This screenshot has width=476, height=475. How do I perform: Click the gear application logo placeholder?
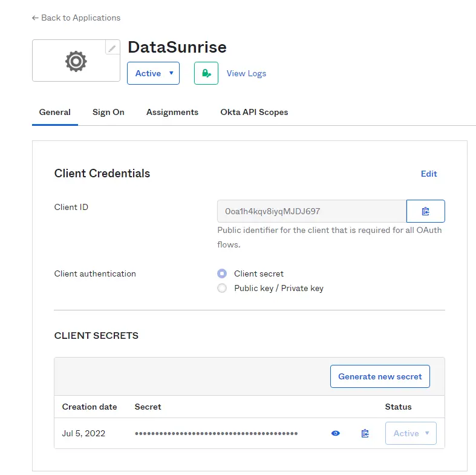(x=76, y=61)
